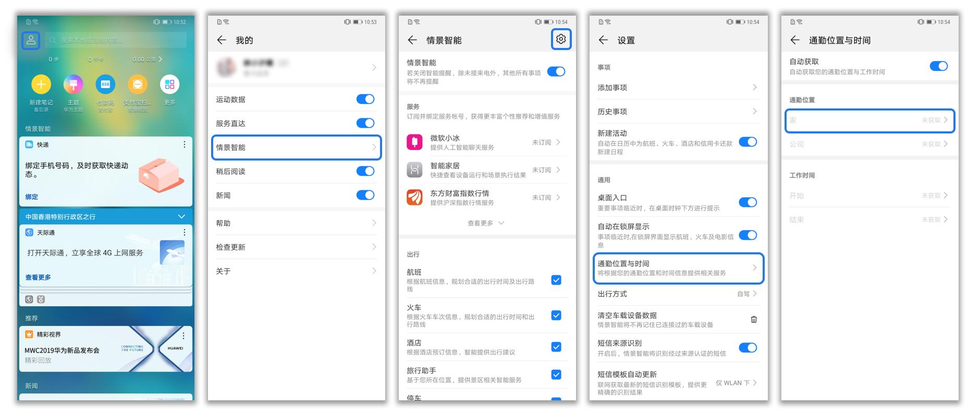Open 通勤位置与时间 setting

[678, 268]
